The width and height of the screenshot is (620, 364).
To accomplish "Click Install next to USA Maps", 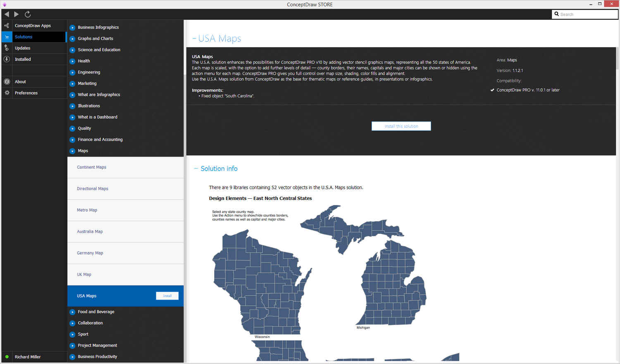I will (167, 296).
